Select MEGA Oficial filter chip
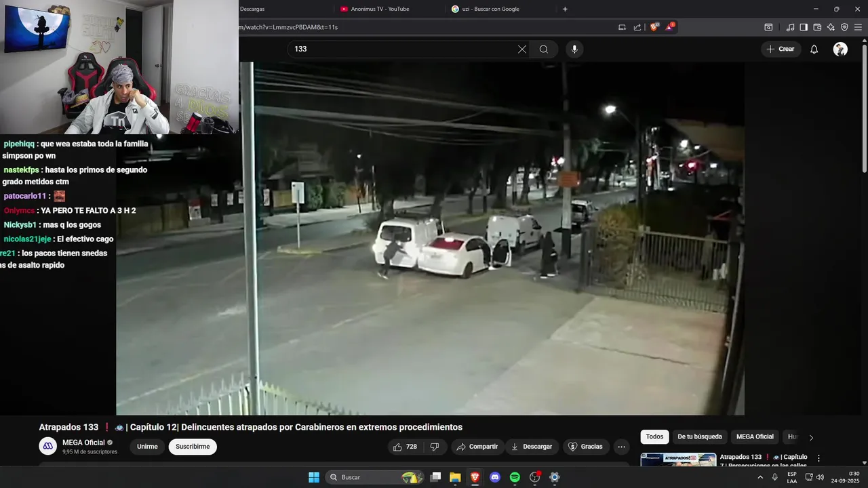 pyautogui.click(x=755, y=437)
